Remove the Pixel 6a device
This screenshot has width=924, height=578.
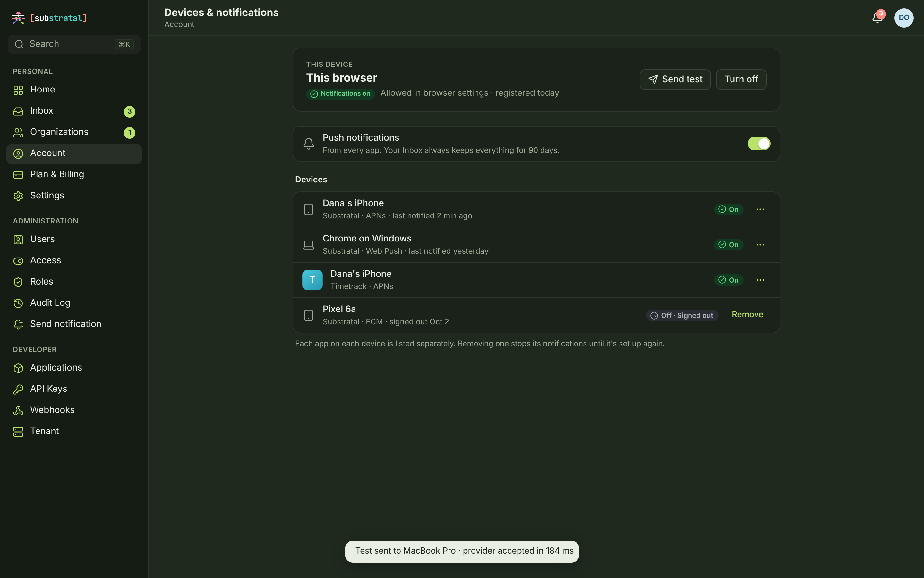click(747, 315)
